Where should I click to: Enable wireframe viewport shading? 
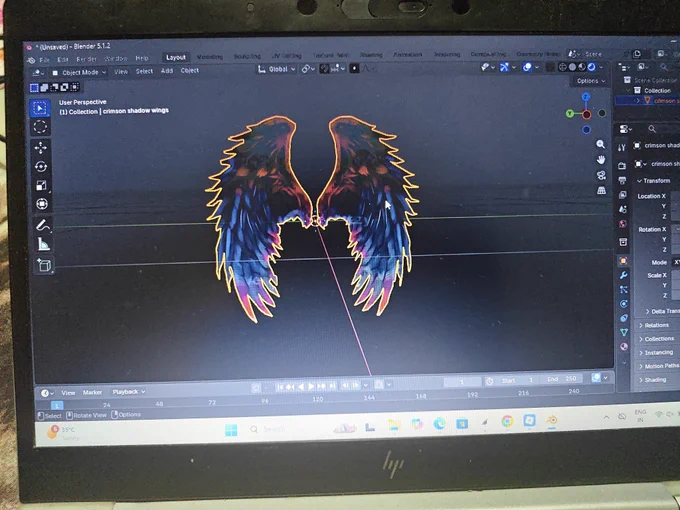[x=563, y=67]
